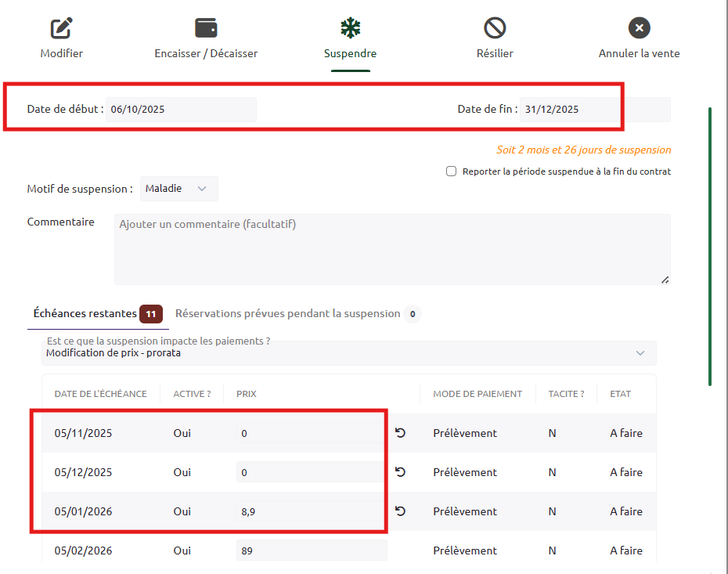
Task: Click N tacite value in 05/02/2026 row
Action: (x=552, y=551)
